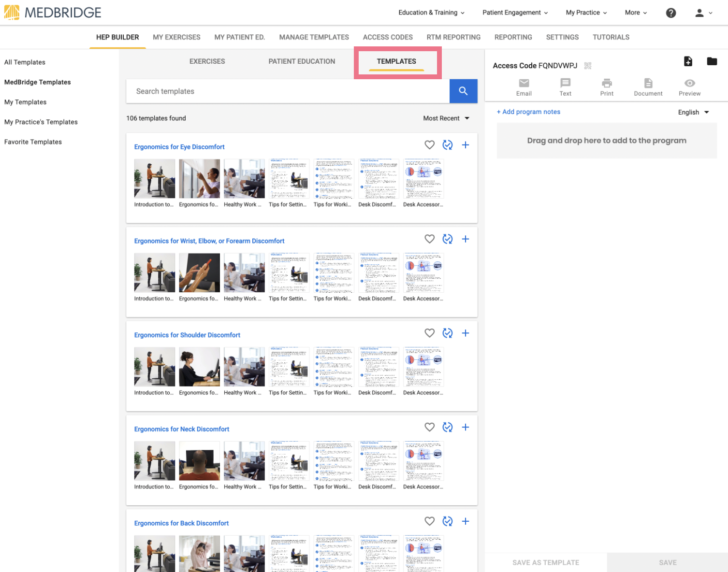Open the Ergonomics for Back Discomfort link
The width and height of the screenshot is (728, 572).
pyautogui.click(x=181, y=523)
